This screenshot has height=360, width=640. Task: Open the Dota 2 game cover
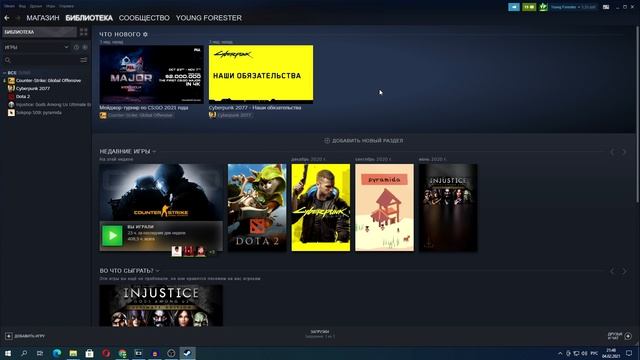click(x=257, y=207)
